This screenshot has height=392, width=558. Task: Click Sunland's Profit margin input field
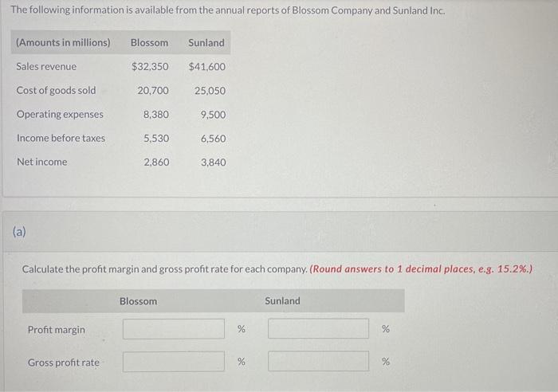[x=318, y=329]
